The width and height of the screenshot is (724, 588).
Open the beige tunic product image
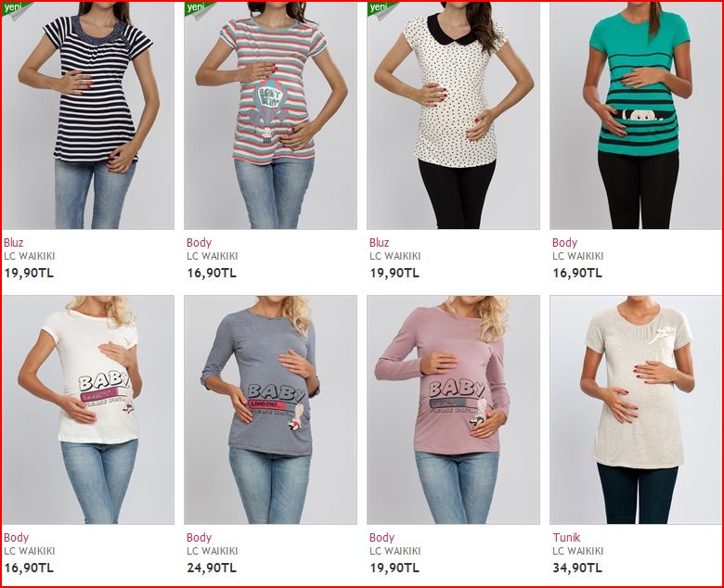coord(635,410)
